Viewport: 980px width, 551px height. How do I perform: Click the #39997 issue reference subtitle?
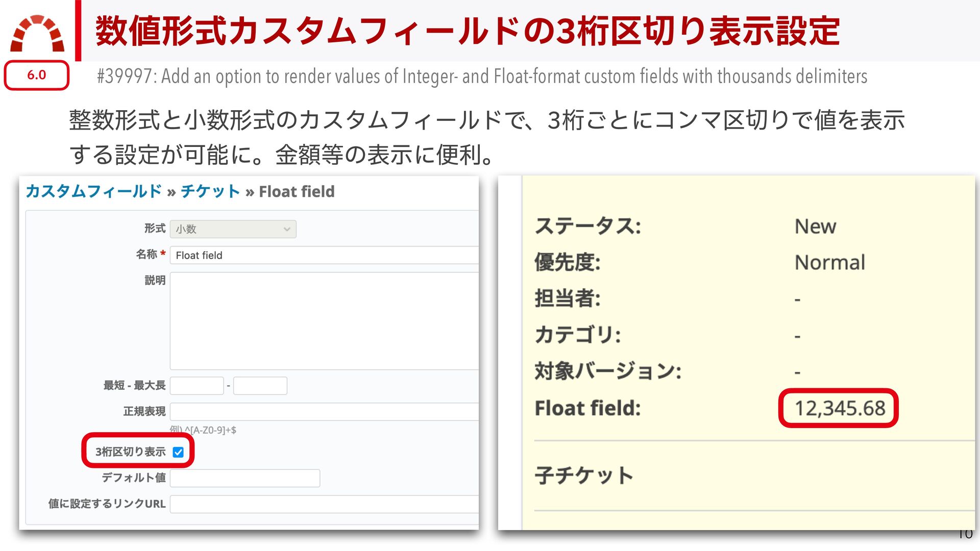(x=482, y=77)
